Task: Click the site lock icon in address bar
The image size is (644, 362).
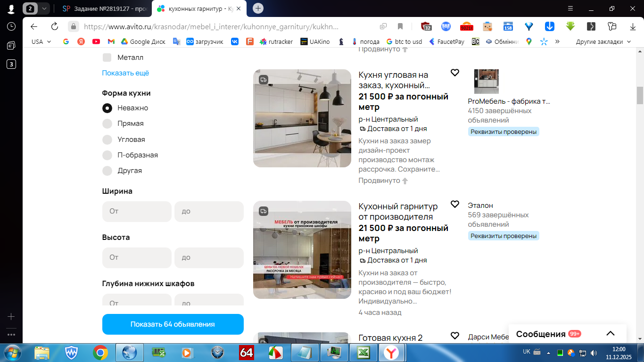Action: (x=73, y=26)
